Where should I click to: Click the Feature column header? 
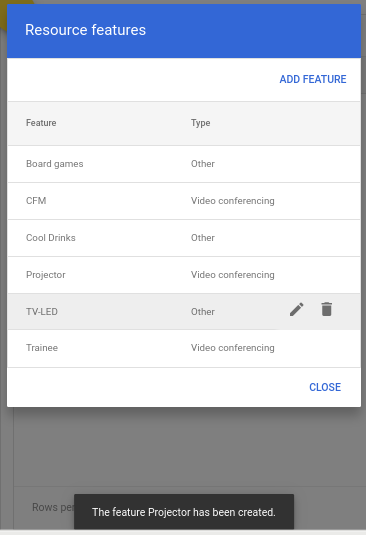[x=41, y=123]
